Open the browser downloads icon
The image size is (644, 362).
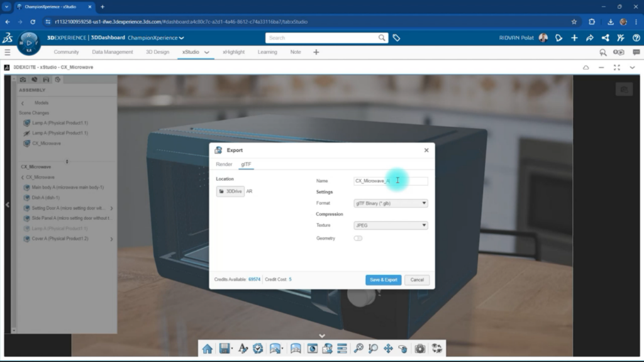(610, 22)
